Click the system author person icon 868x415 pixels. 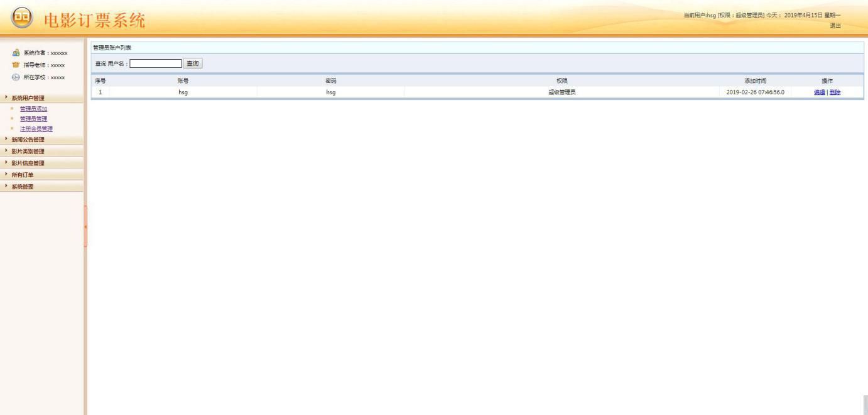(15, 53)
